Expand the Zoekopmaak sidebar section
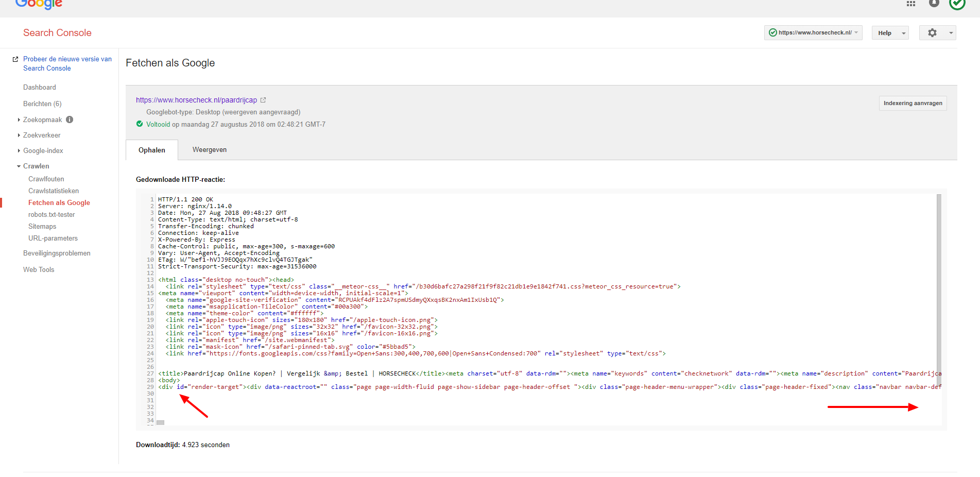The image size is (980, 477). pos(19,120)
